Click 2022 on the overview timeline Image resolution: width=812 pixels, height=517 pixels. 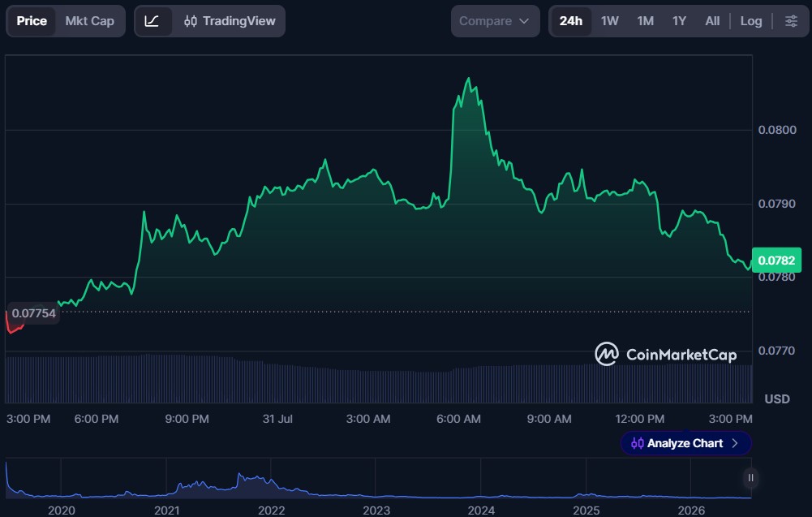click(272, 511)
